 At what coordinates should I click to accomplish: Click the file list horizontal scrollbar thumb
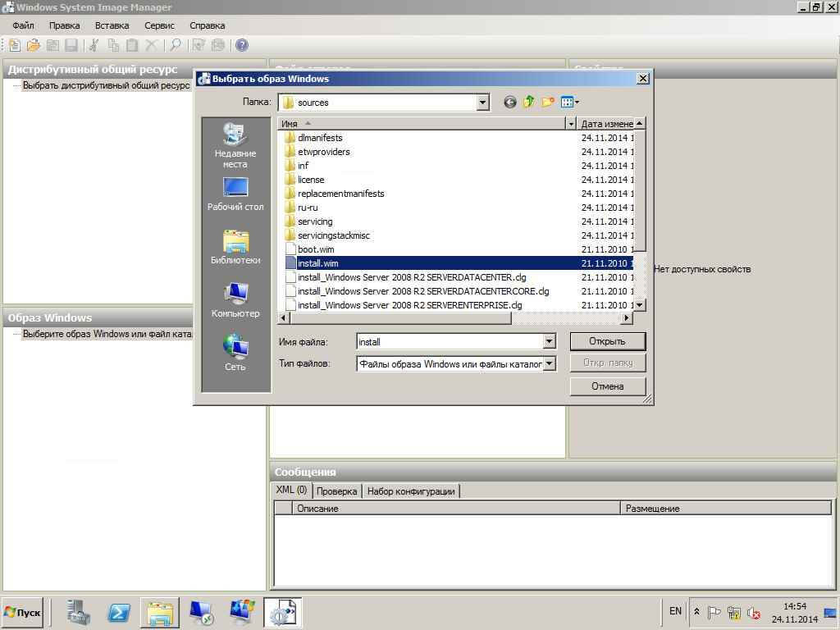400,318
